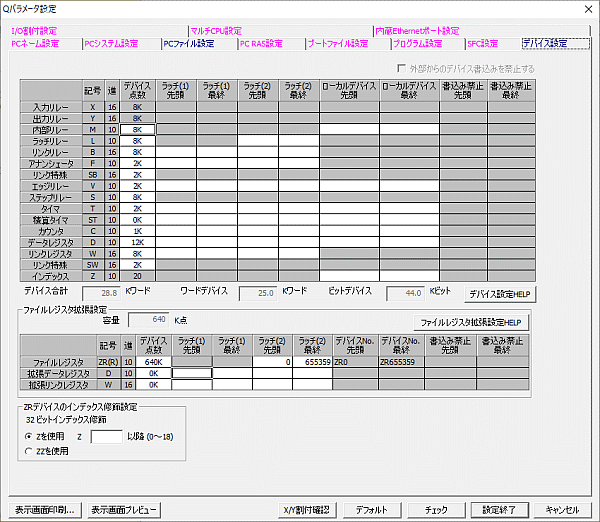Go to PCシステム設定 tab

(x=111, y=44)
